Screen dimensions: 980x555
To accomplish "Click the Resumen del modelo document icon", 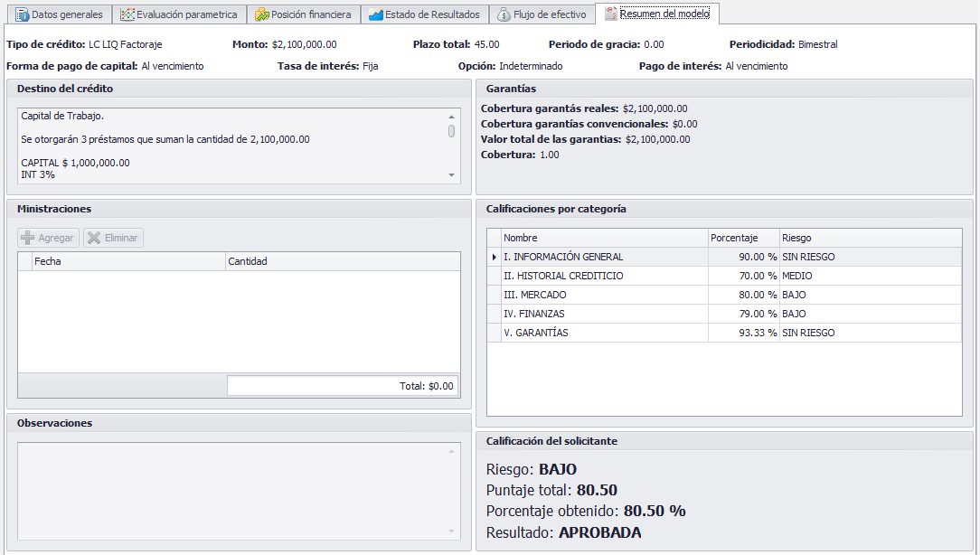I will 610,14.
